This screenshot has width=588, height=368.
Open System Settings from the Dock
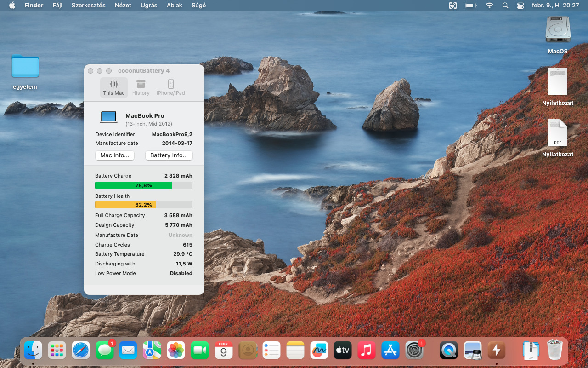click(414, 351)
